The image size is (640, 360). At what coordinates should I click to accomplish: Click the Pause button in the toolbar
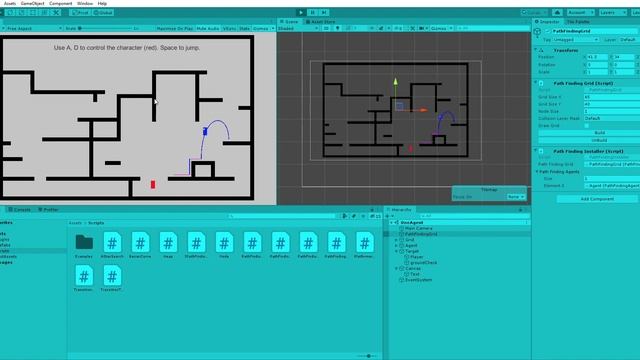313,13
